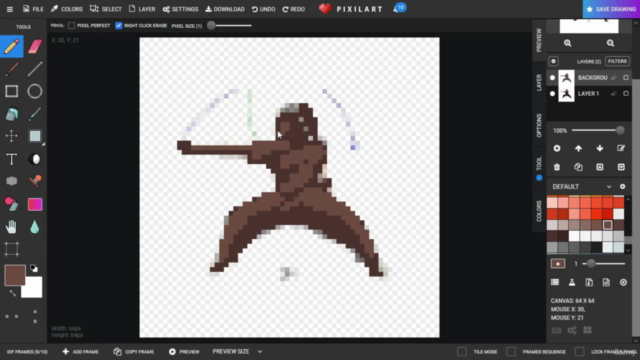The height and width of the screenshot is (360, 640).
Task: Select the Circle shape tool
Action: pyautogui.click(x=35, y=91)
